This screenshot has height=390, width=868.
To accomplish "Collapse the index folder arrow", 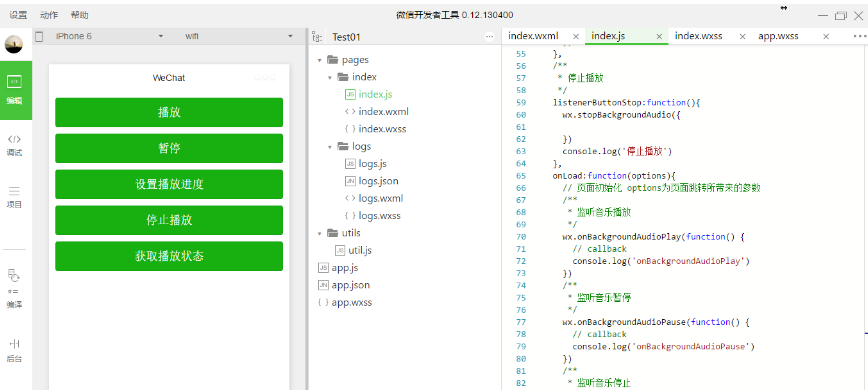I will click(330, 77).
